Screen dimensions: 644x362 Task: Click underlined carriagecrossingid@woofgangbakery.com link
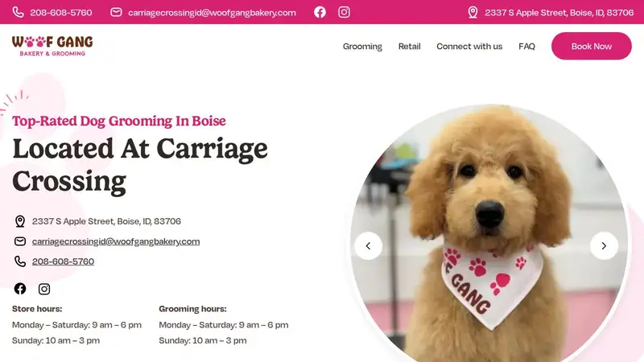pos(116,241)
